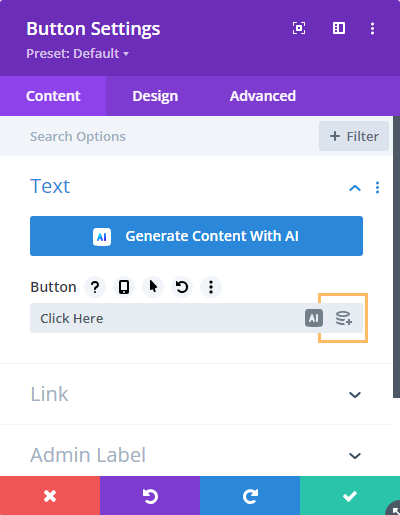
Task: Switch to the Advanced tab
Action: pos(263,96)
